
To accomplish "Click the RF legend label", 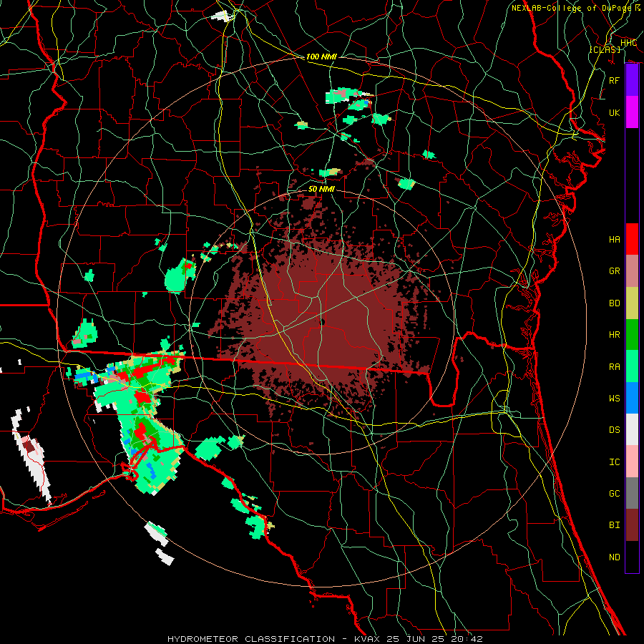I will (614, 80).
